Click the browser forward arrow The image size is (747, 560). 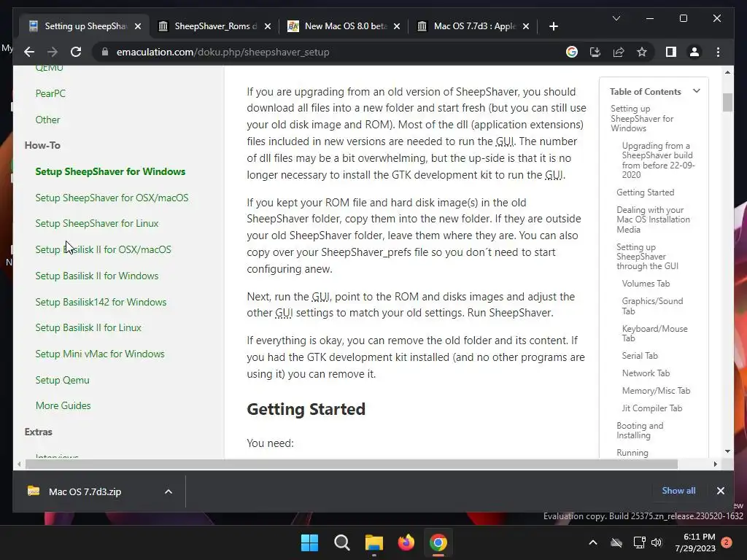pos(53,52)
